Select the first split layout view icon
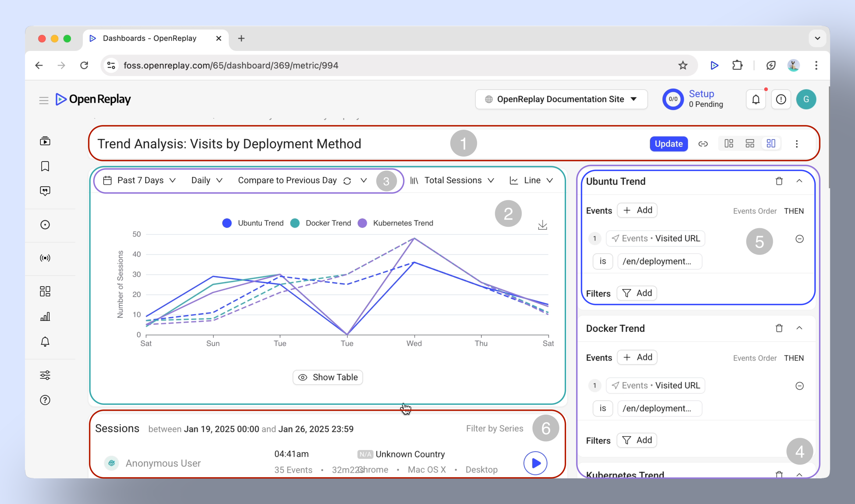 coord(729,144)
